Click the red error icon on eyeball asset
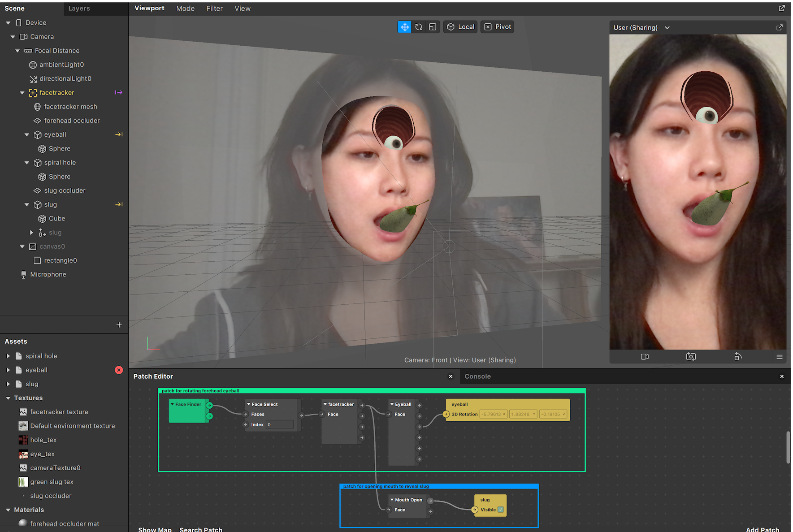Viewport: 793px width, 532px height. tap(119, 370)
